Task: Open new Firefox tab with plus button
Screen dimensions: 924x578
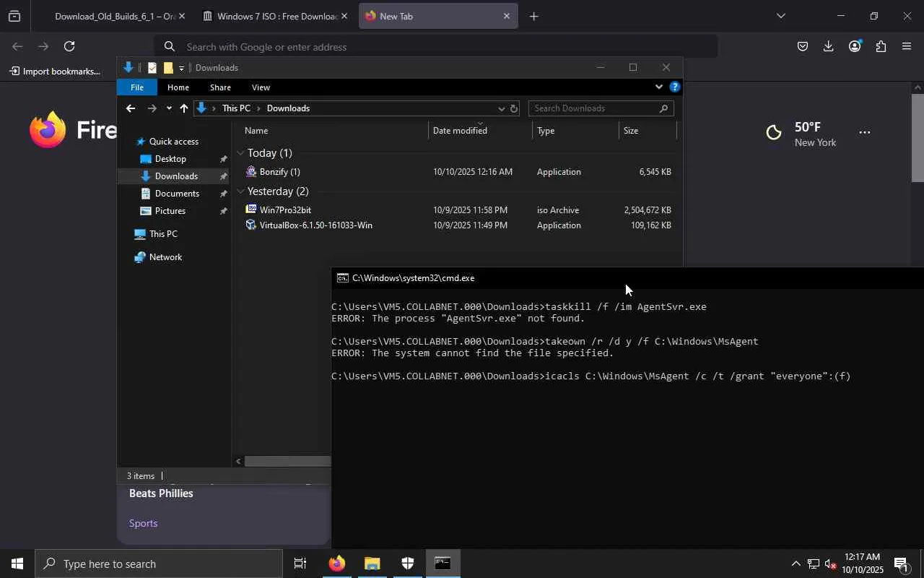Action: point(533,16)
